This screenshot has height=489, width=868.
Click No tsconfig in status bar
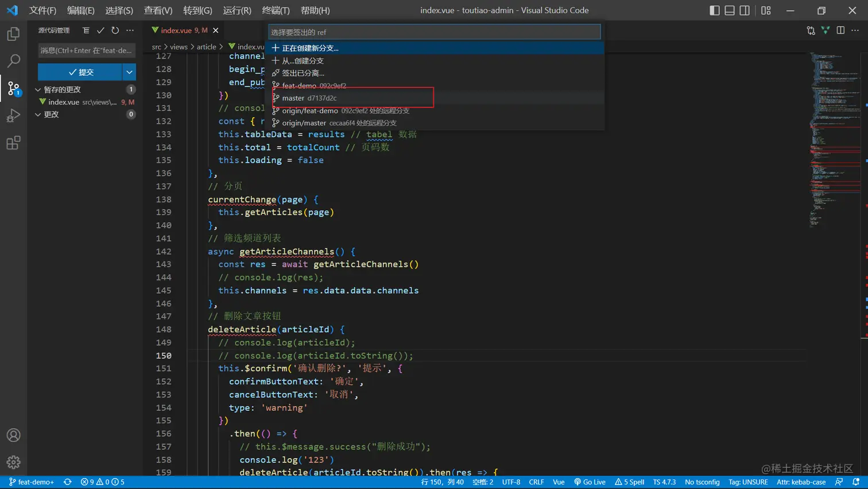click(x=702, y=482)
